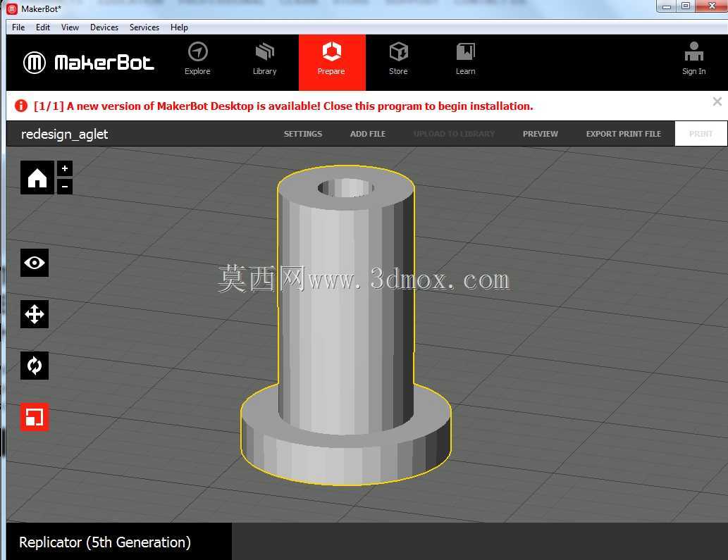
Task: Click PREVIEW
Action: [541, 134]
